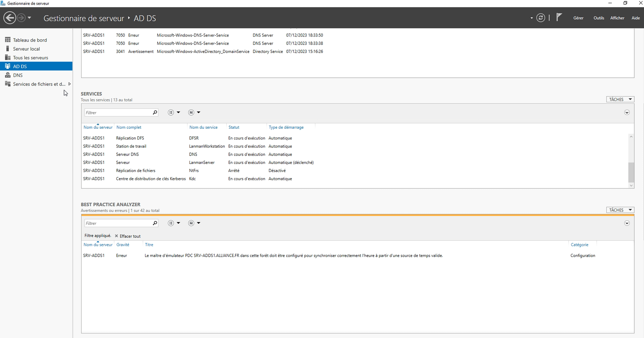644x338 pixels.
Task: Sort services by Statut column
Action: (234, 127)
